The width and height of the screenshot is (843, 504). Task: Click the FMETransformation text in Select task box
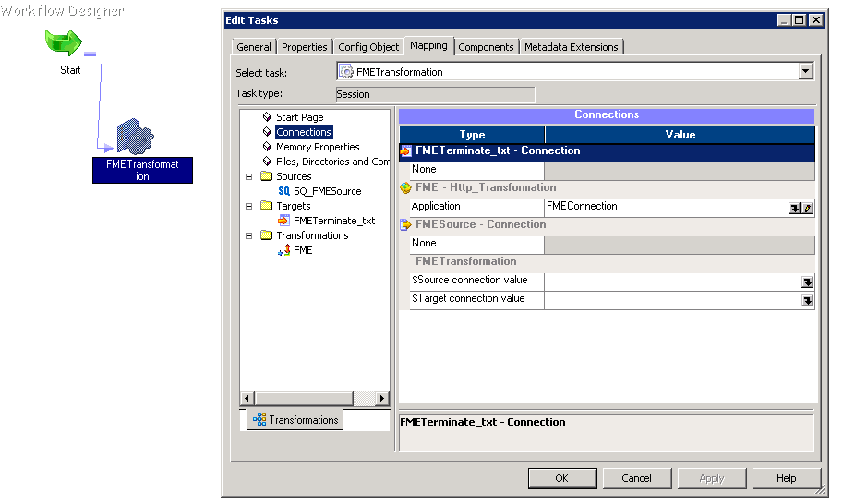[400, 72]
